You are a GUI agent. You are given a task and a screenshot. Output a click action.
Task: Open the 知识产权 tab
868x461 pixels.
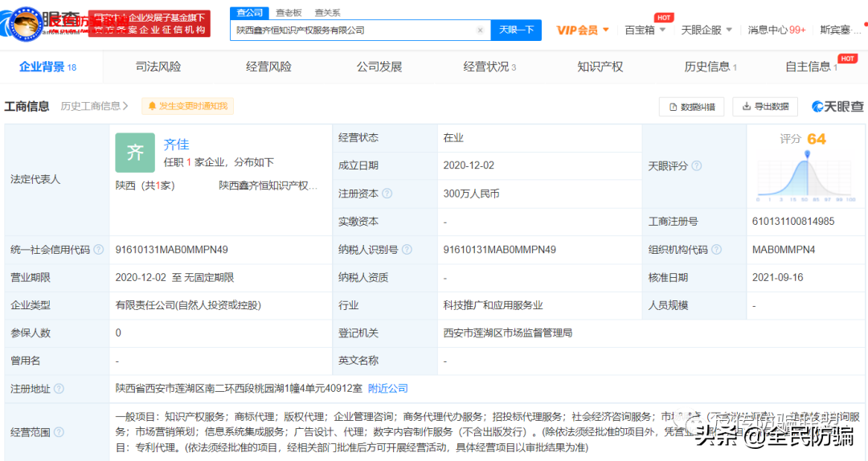(600, 67)
